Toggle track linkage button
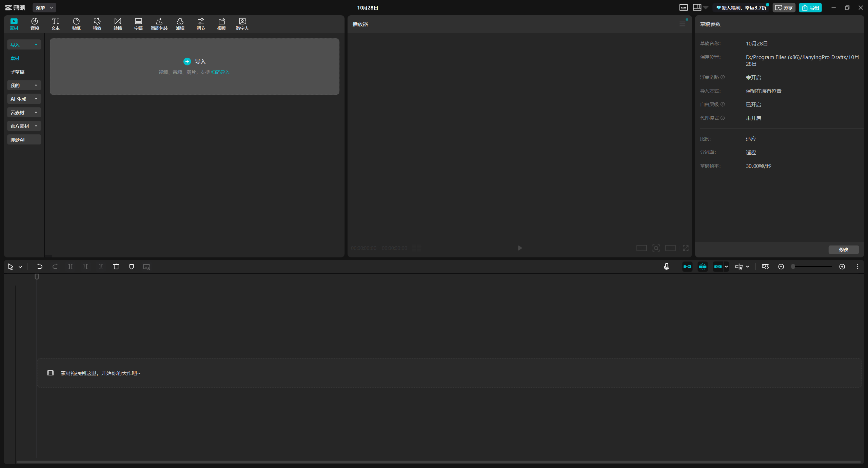Screen dimensions: 868x468 click(x=717, y=267)
